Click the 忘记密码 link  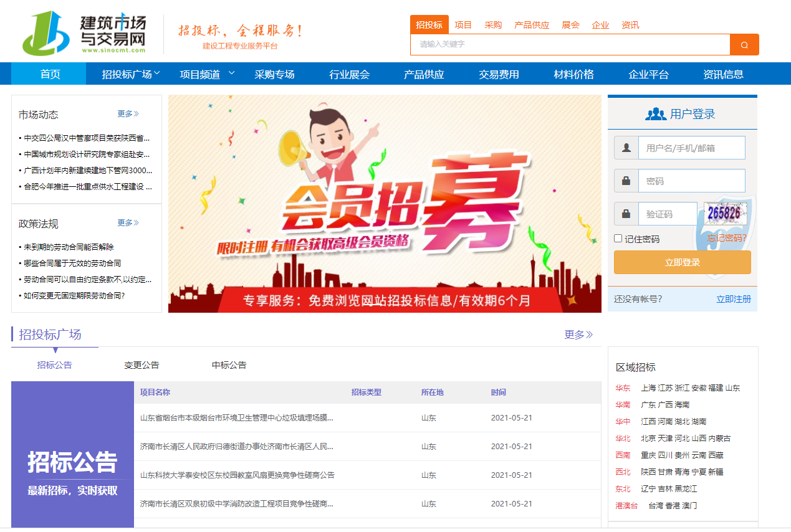tap(727, 238)
